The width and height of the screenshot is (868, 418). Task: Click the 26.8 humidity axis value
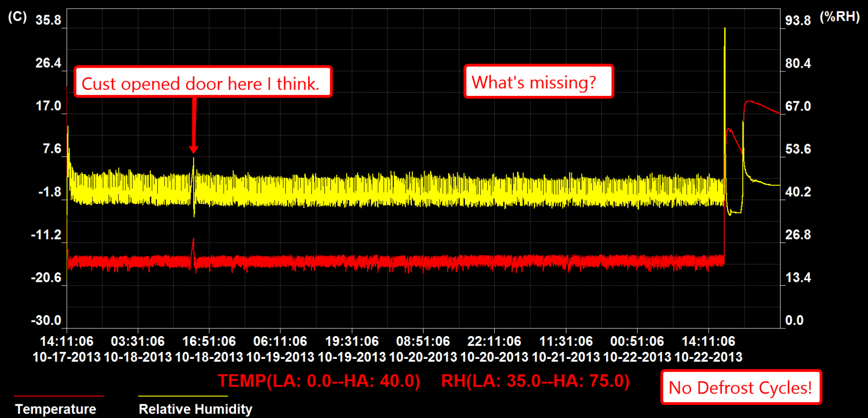point(798,235)
